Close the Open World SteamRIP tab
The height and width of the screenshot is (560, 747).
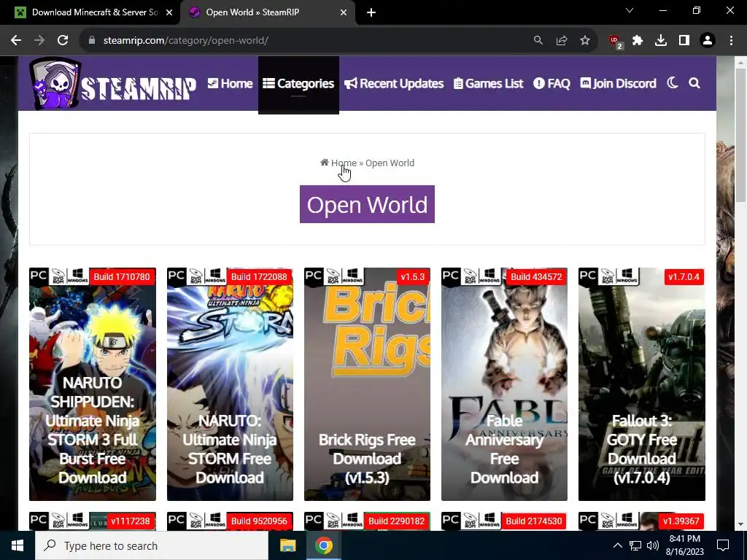(343, 12)
